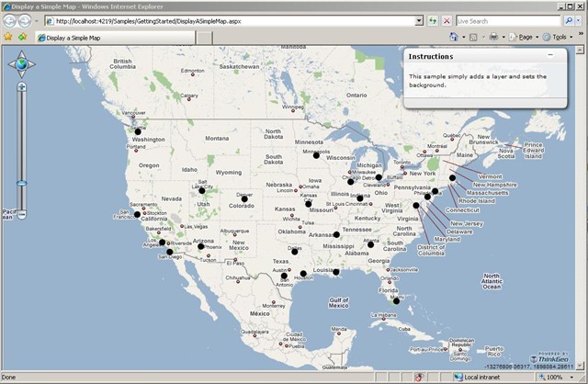Viewport: 588px width, 384px height.
Task: Click the popup blocker status bar icon
Action: click(419, 377)
